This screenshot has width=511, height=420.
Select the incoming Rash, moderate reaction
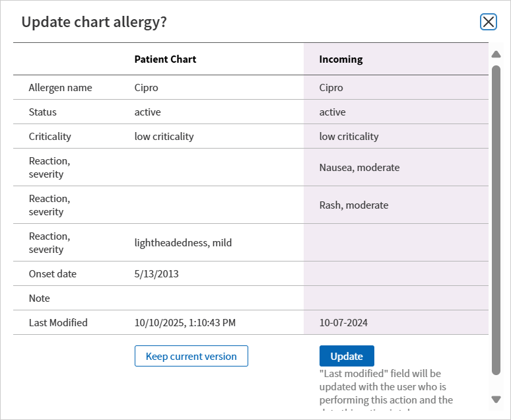point(354,205)
